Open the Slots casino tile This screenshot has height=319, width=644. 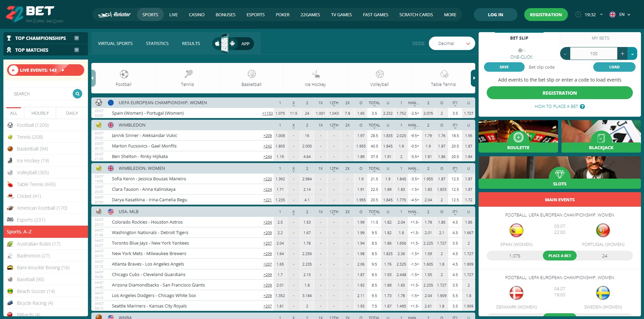[560, 173]
